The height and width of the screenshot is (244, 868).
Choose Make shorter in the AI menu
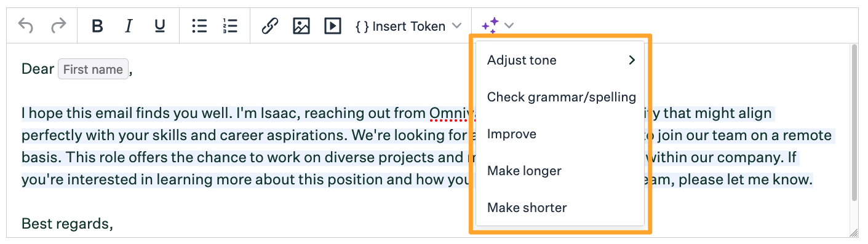coord(560,208)
